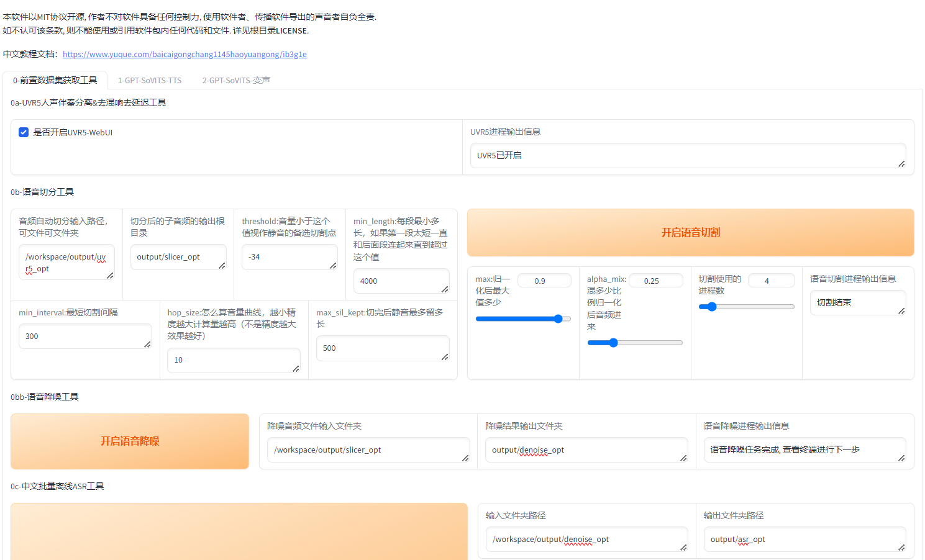Viewport: 925px width, 560px height.
Task: Edit the max value box showing 0.9
Action: pyautogui.click(x=544, y=280)
